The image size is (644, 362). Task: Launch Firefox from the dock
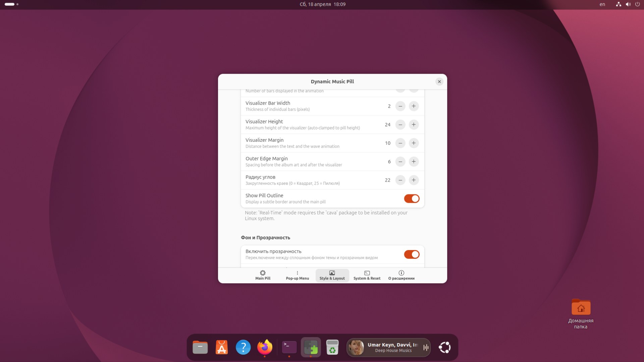point(265,347)
